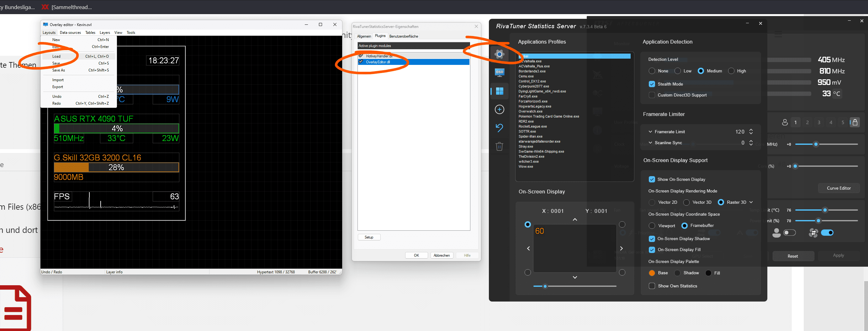Screen dimensions: 868x331
Task: Click the Scanline Sync 0 stepper arrows
Action: [x=751, y=143]
